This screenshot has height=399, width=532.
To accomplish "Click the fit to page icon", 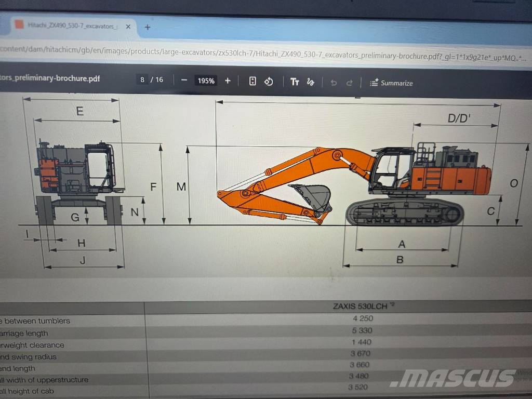I will 252,81.
